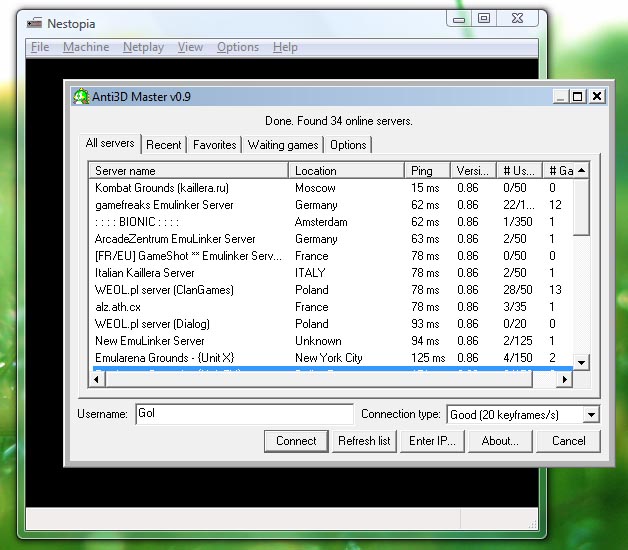Switch to the All servers tab

110,143
